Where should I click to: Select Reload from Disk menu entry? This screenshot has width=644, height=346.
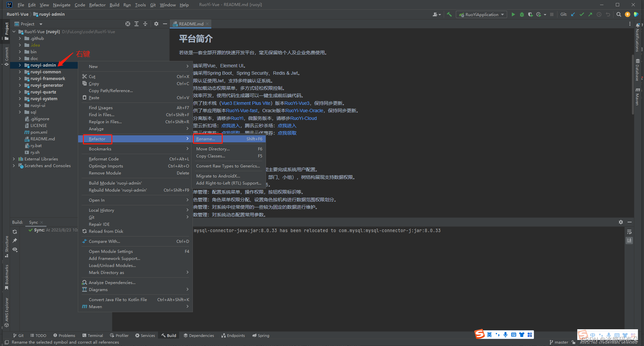pos(135,231)
